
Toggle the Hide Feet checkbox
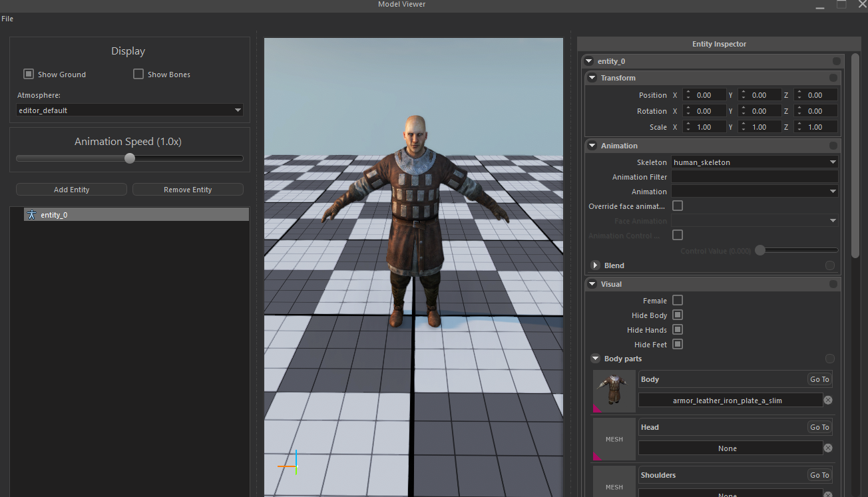[678, 344]
